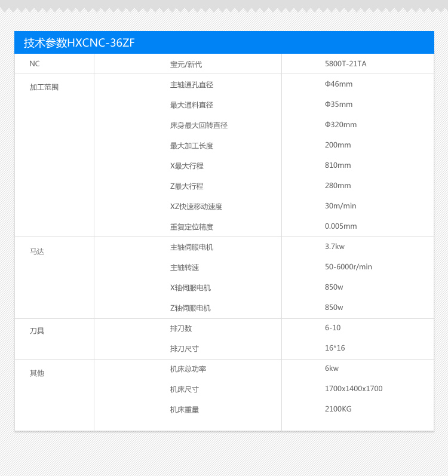The height and width of the screenshot is (476, 448).
Task: Click the 机床重量 label
Action: pos(185,410)
